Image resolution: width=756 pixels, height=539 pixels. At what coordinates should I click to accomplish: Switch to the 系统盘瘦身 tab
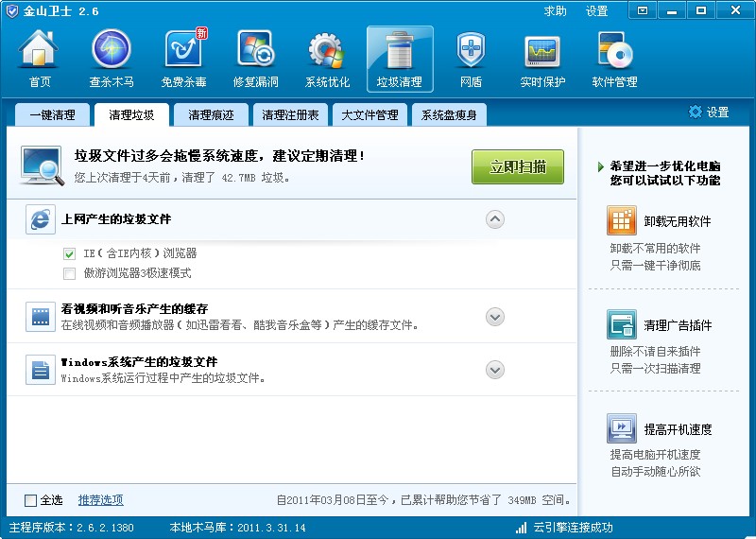pos(449,114)
